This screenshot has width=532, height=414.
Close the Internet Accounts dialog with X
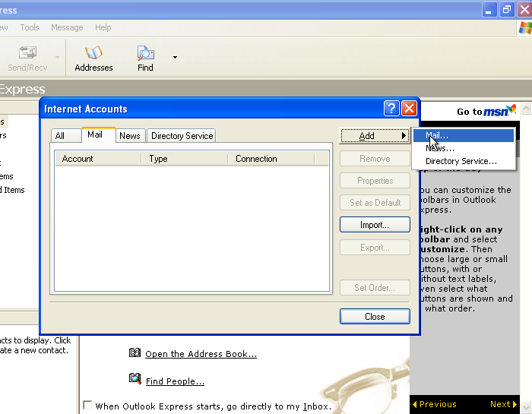point(409,109)
